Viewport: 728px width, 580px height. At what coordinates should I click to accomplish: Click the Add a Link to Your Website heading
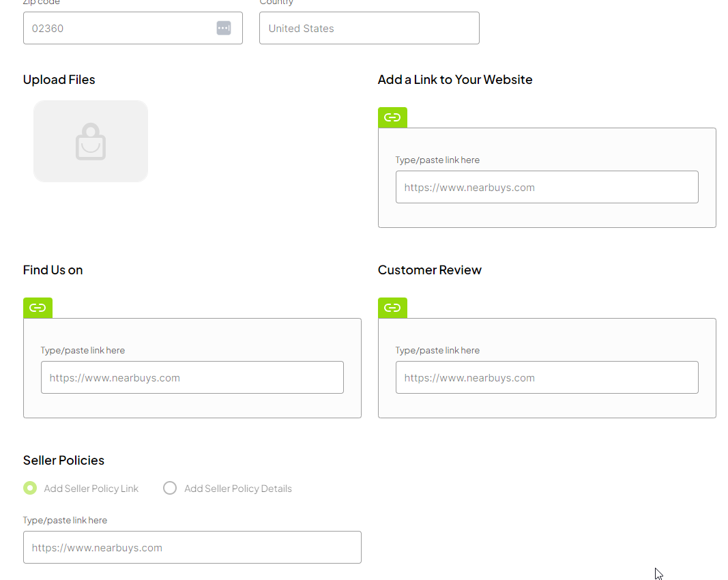tap(454, 80)
